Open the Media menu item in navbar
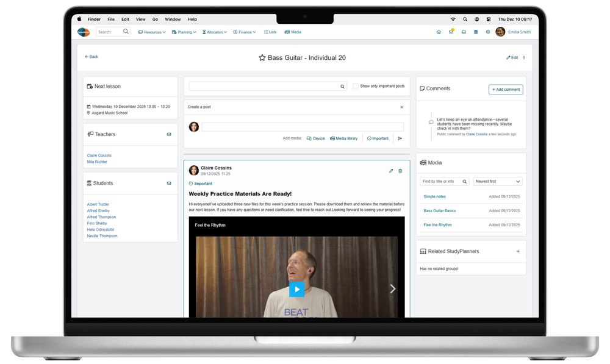Viewport: 610px width, 364px height. 293,32
